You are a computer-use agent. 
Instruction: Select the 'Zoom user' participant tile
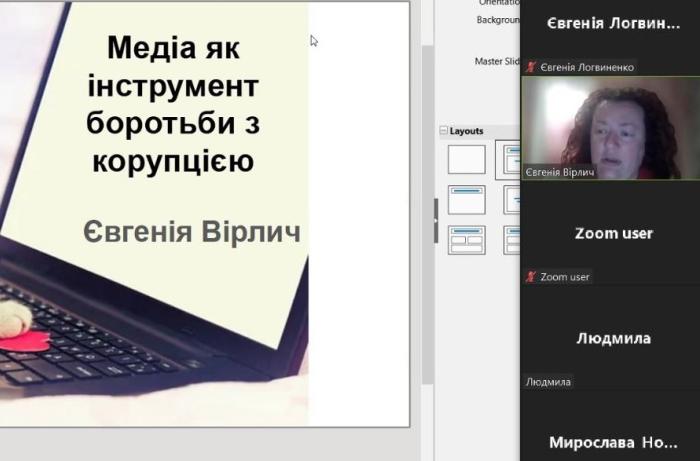click(x=610, y=233)
